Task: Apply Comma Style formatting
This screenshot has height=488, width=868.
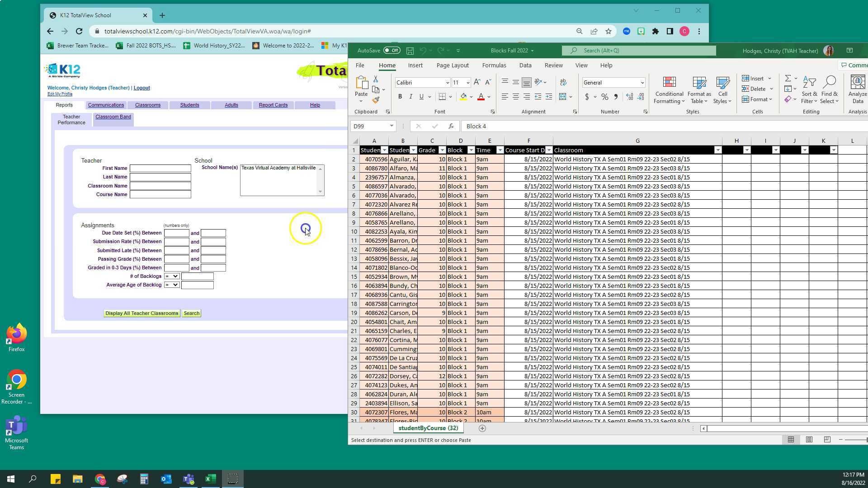Action: [616, 97]
